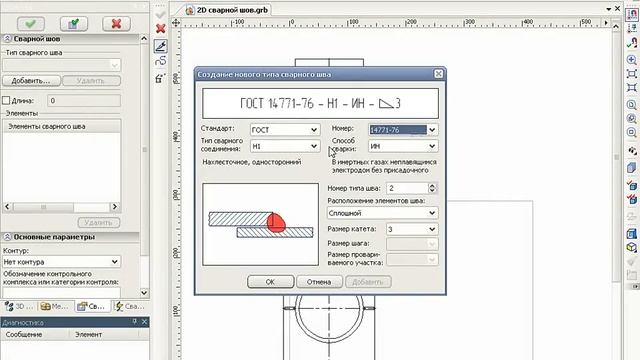Click the zoom-window square icon under zoom-in
The height and width of the screenshot is (360, 640).
point(632,74)
